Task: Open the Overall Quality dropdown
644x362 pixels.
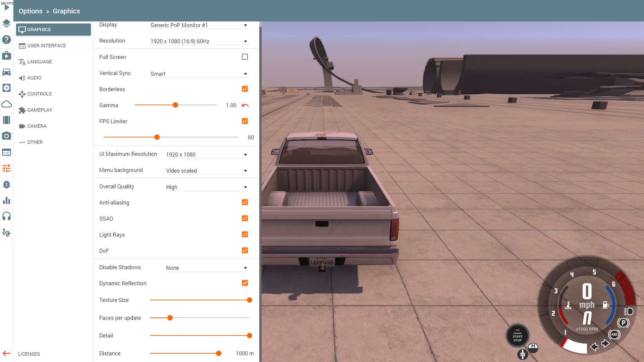Action: (x=207, y=187)
